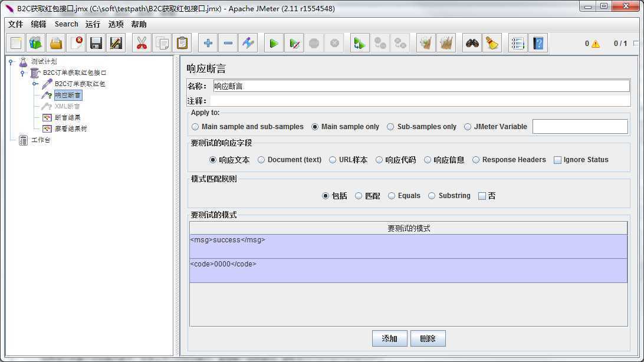The width and height of the screenshot is (644, 362).
Task: Collapse the B2C订单获取红包接口 thread group node
Action: point(23,73)
